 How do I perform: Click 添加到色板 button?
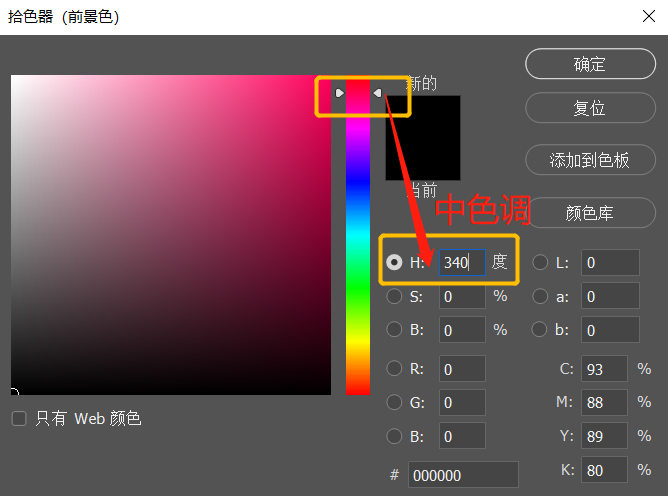590,160
